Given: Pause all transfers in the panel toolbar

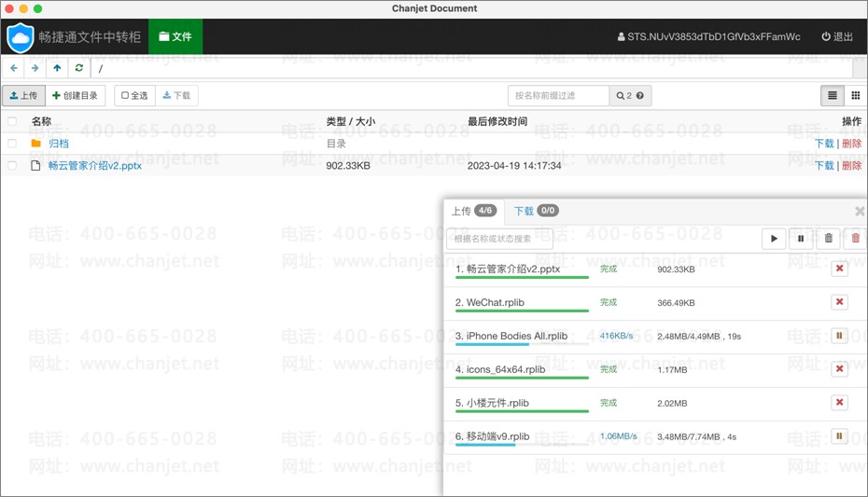Looking at the screenshot, I should [801, 239].
